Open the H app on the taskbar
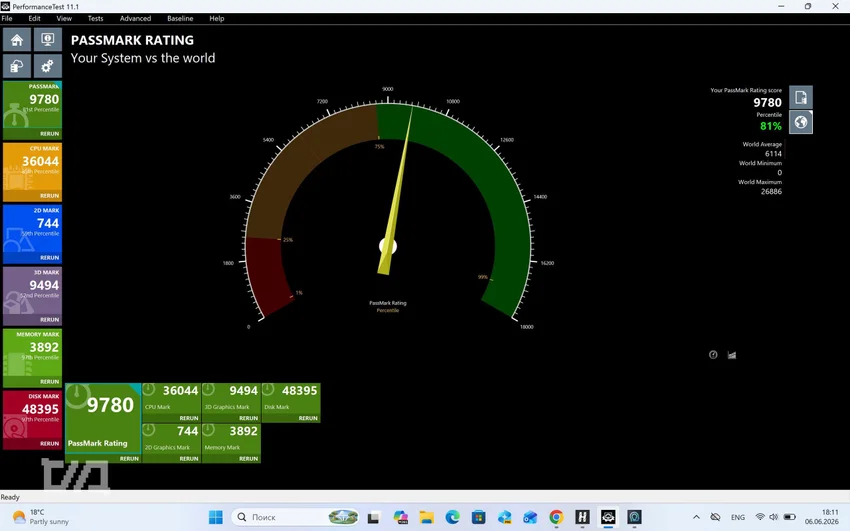This screenshot has height=531, width=850. pos(582,517)
